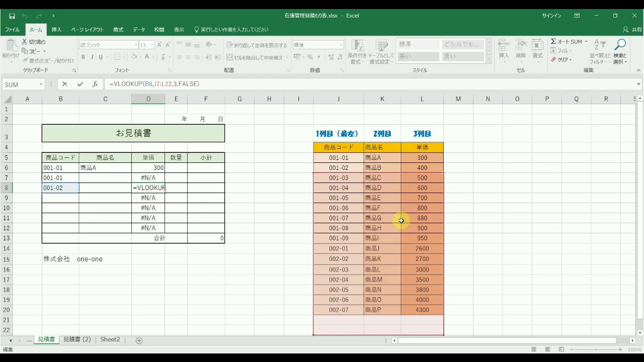This screenshot has height=362, width=644.
Task: Toggle Italic formatting
Action: coord(92,57)
